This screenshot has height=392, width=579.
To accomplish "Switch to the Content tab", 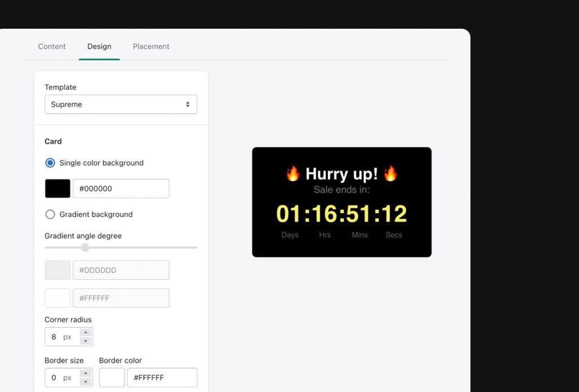I will pyautogui.click(x=51, y=46).
